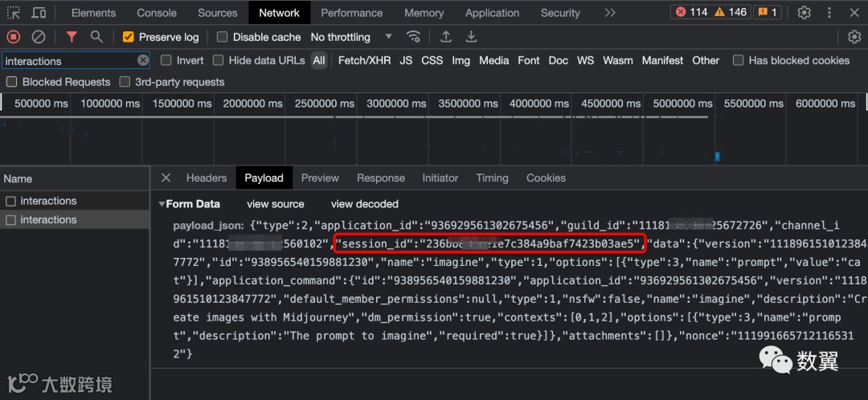The width and height of the screenshot is (868, 400).
Task: Check Hide data URLs checkbox
Action: [x=218, y=60]
